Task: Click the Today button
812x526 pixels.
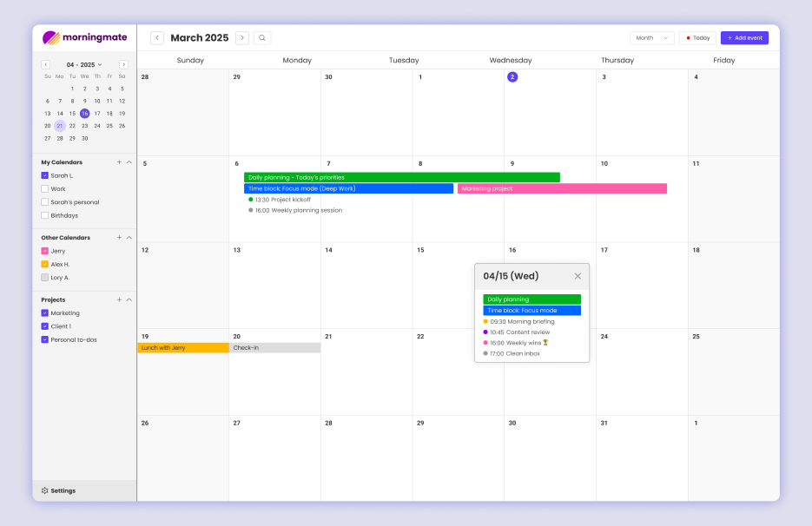Action: tap(697, 38)
